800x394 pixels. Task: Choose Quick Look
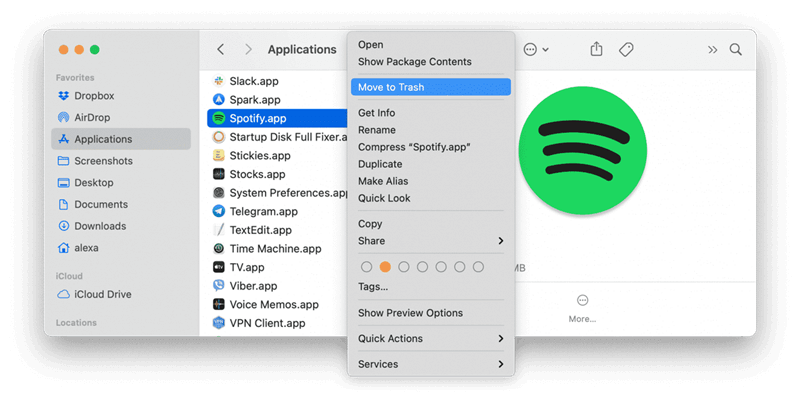pyautogui.click(x=431, y=198)
